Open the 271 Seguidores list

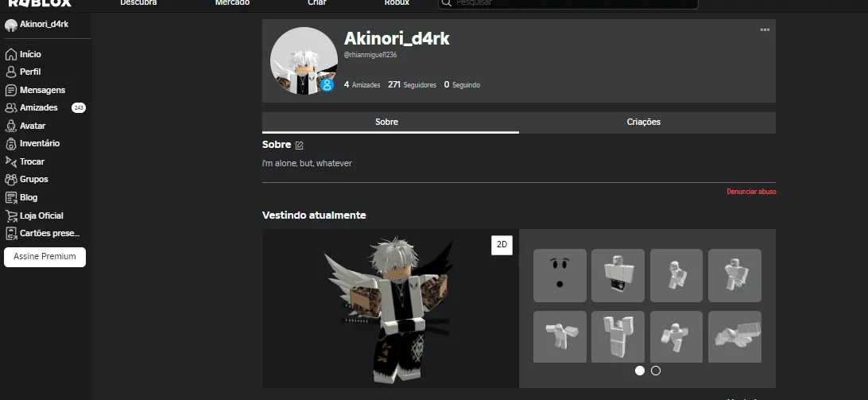pyautogui.click(x=412, y=85)
